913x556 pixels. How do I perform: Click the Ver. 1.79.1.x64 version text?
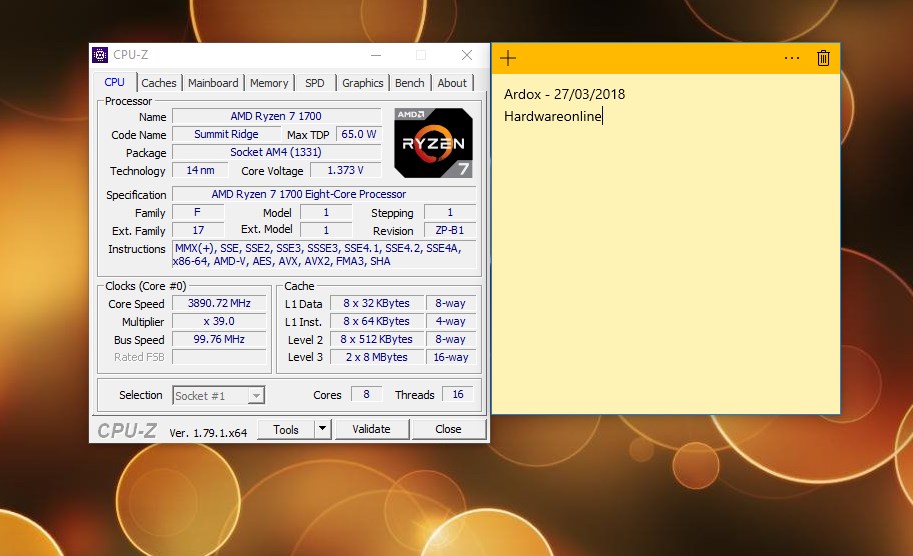(x=208, y=433)
